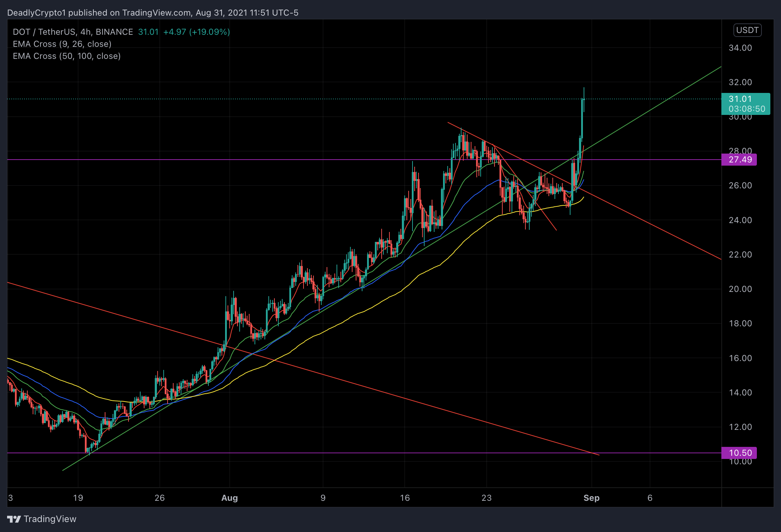
Task: Click the TradingView wordmark text
Action: 50,519
